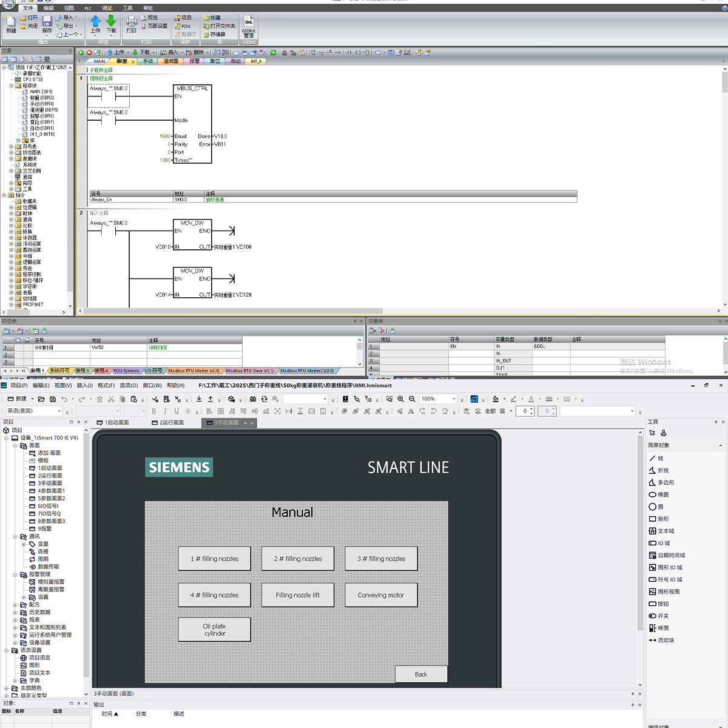Select the 多边形 polygon tool in toolbox

click(x=661, y=482)
